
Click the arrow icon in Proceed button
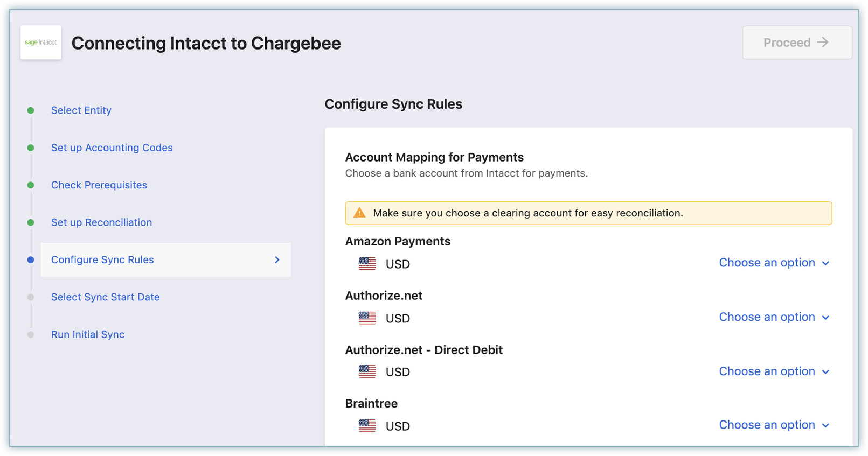(x=823, y=42)
